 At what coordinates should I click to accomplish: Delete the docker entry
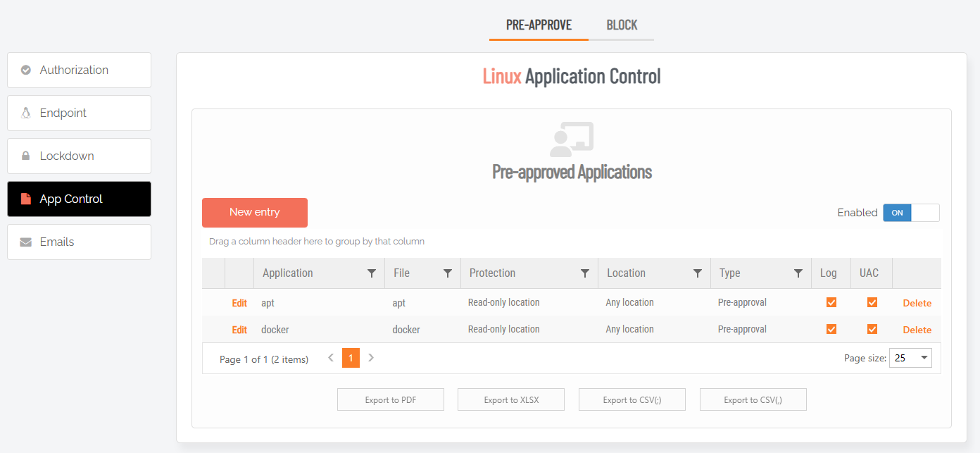pos(917,330)
